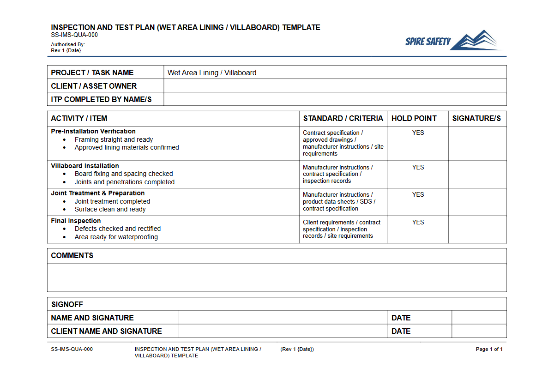Click the 'NAME AND SIGNATURE' label
Screen dimensions: 554x392
click(92, 318)
